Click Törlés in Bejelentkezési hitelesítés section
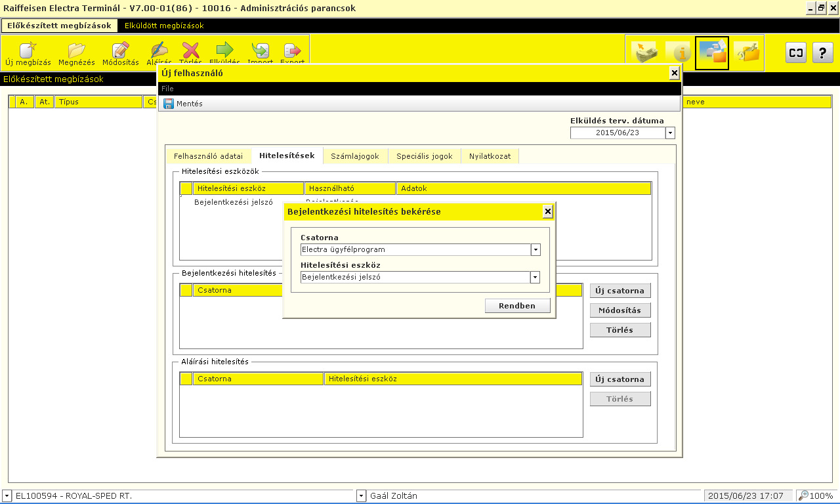 pos(620,330)
